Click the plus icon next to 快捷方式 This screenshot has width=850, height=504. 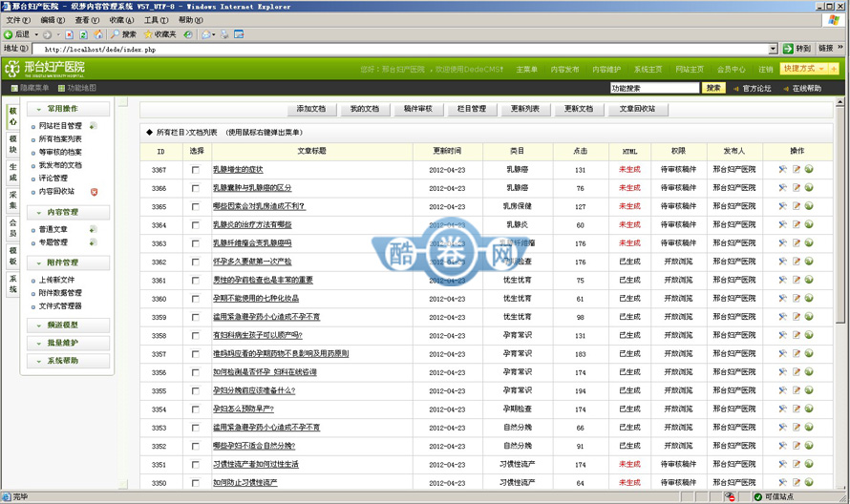[x=833, y=69]
